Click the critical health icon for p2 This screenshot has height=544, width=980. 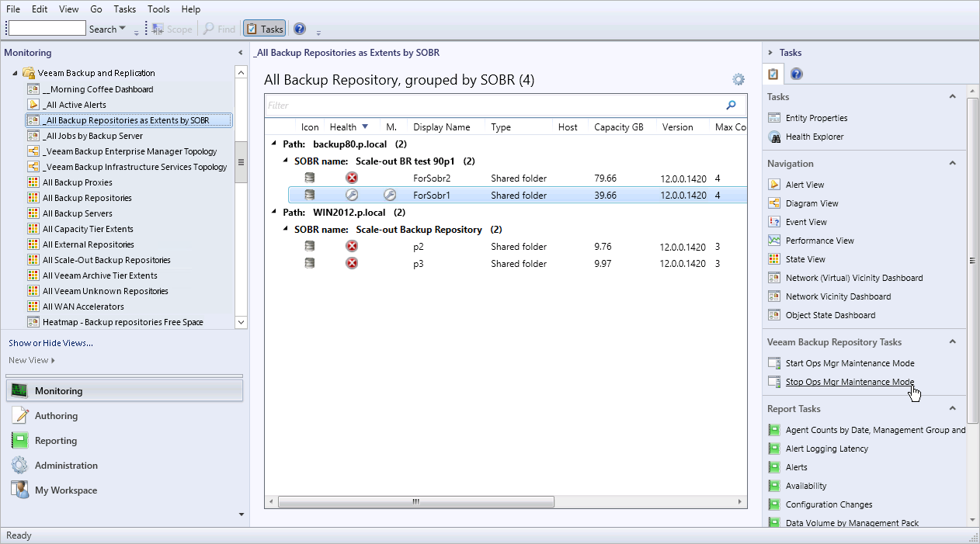click(x=352, y=247)
